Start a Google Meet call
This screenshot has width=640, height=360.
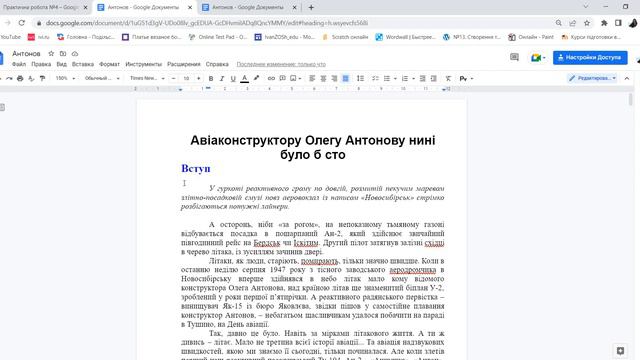538,58
